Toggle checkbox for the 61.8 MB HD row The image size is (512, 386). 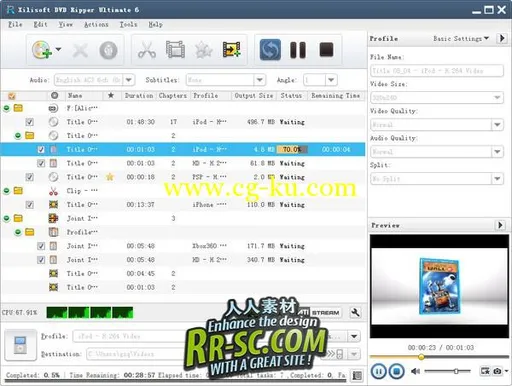(x=41, y=163)
